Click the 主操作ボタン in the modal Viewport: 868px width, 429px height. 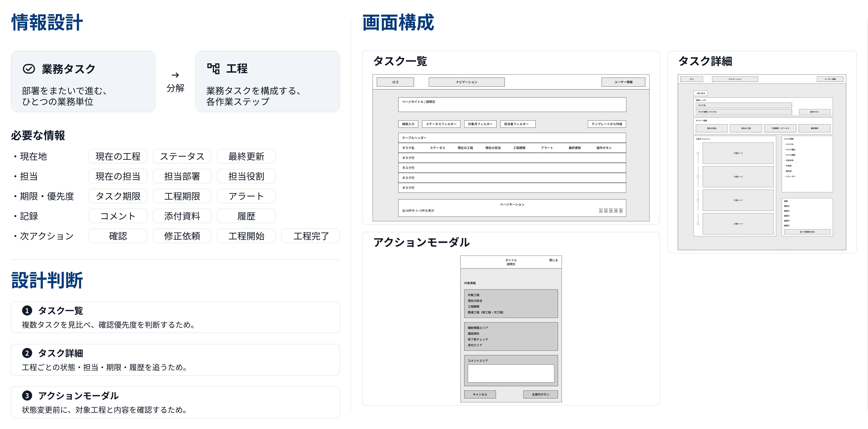coord(540,394)
